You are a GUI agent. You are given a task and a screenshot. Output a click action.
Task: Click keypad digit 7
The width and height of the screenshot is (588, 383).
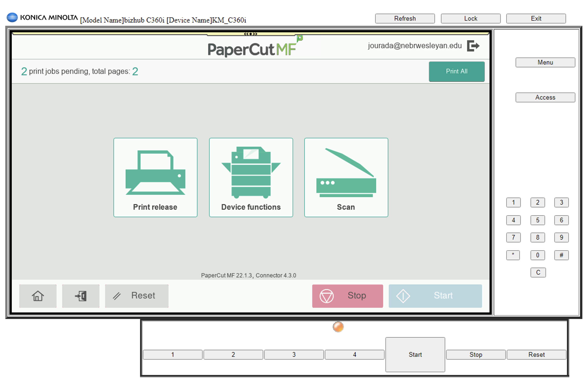point(513,237)
